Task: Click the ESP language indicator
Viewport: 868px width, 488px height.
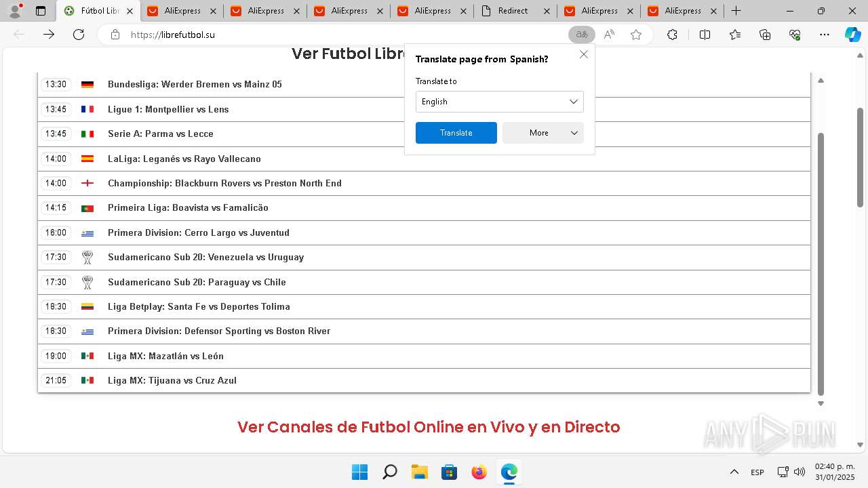Action: click(757, 472)
